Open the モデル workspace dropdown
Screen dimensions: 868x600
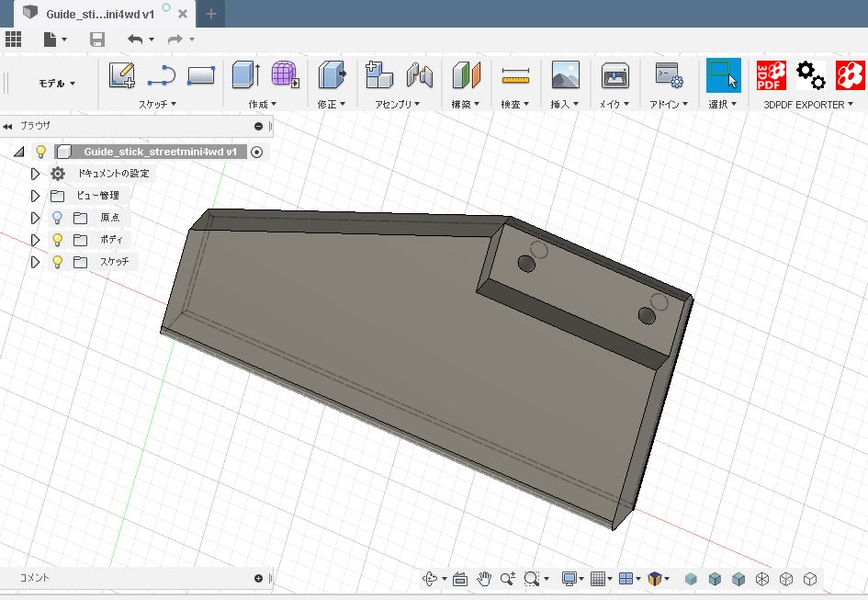[x=56, y=84]
